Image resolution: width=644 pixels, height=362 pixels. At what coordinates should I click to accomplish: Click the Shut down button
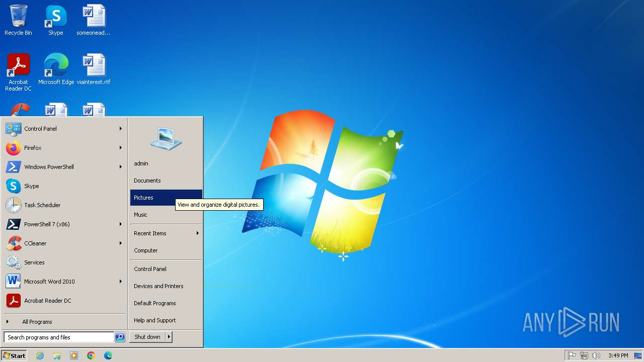pos(147,337)
